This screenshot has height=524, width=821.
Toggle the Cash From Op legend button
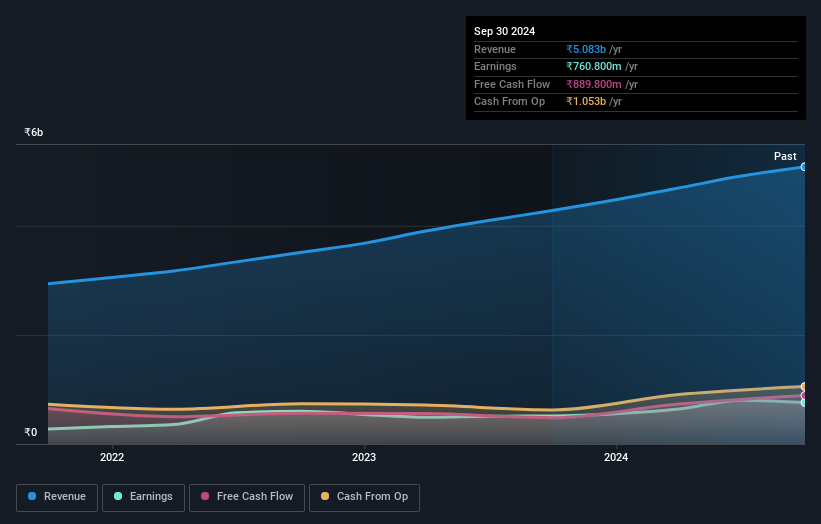[364, 497]
